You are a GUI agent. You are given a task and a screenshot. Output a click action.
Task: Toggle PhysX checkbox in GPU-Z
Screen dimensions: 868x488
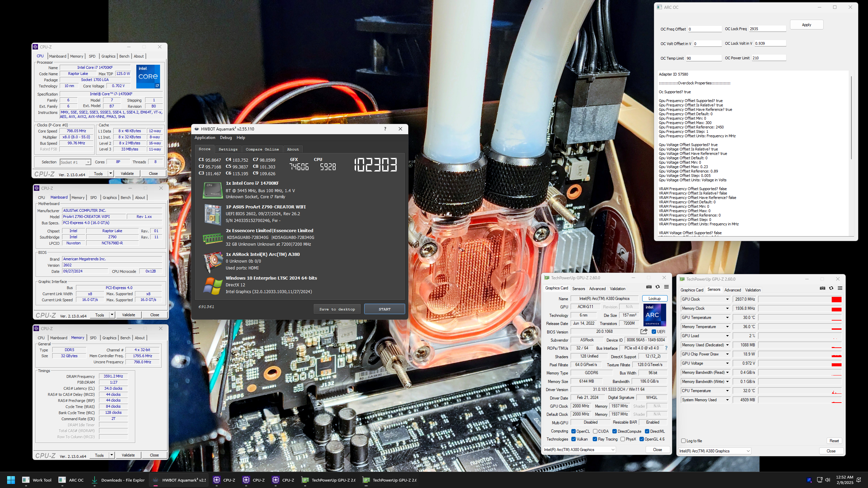pos(623,439)
